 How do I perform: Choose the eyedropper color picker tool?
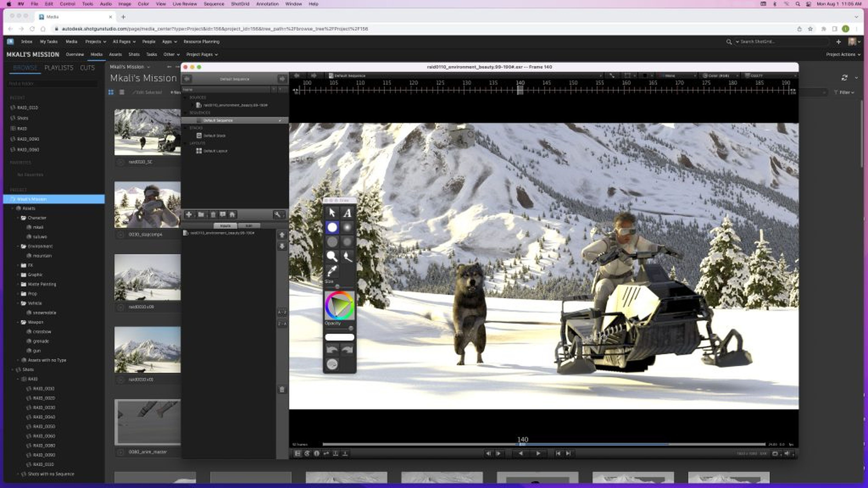pos(332,270)
